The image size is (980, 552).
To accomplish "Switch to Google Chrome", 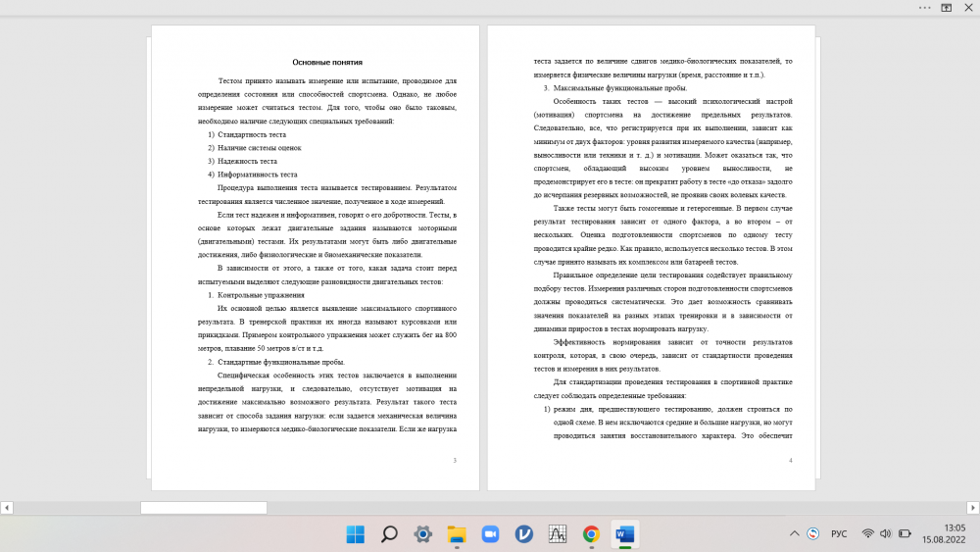I will click(591, 534).
